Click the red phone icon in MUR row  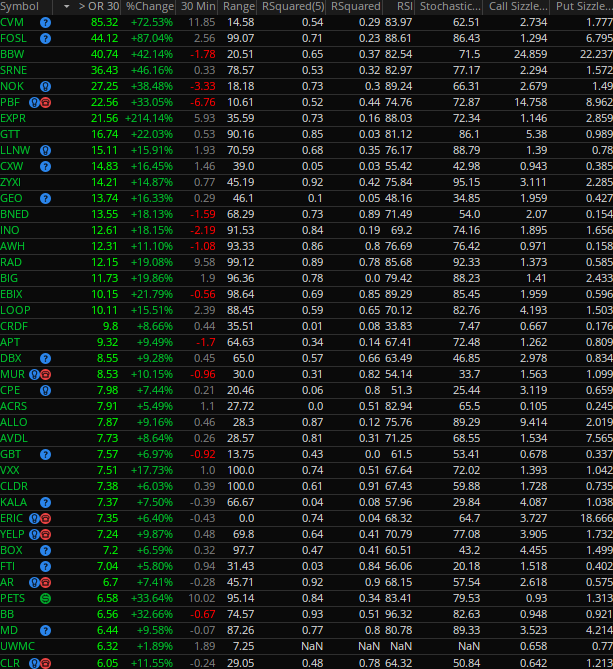click(46, 375)
